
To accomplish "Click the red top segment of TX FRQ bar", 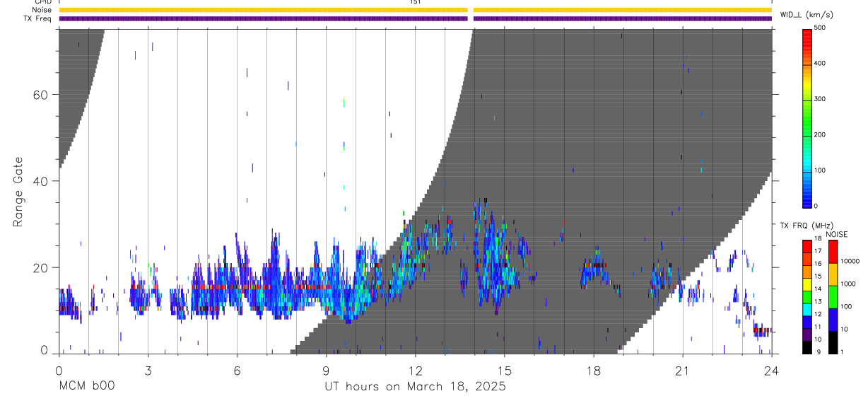I will click(807, 247).
